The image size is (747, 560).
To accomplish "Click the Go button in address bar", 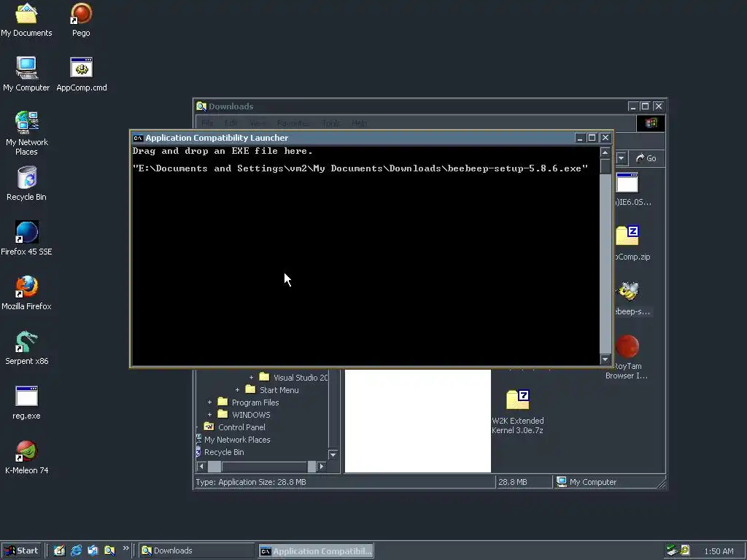I will tap(646, 158).
